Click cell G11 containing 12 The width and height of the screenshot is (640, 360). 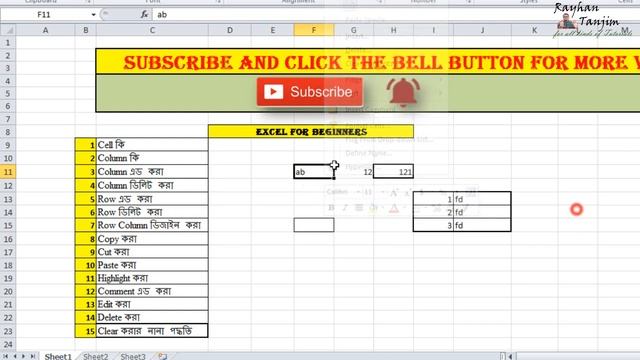353,172
